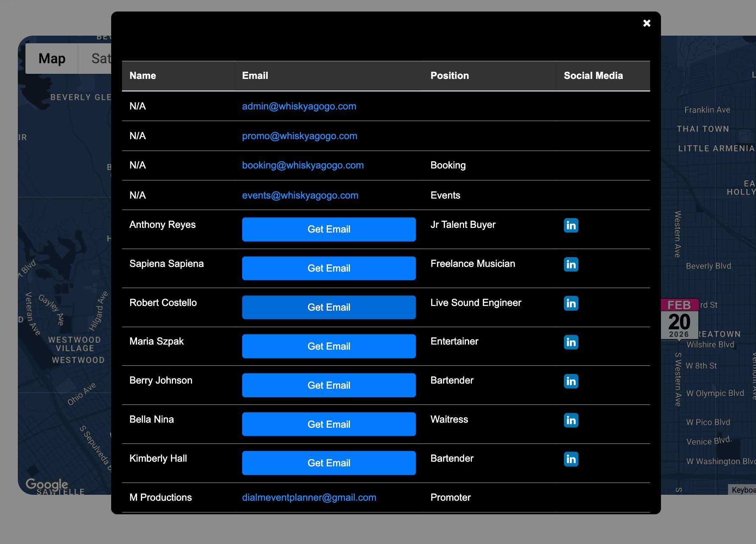Click the Entertainer position text
Image resolution: width=756 pixels, height=544 pixels.
click(454, 341)
